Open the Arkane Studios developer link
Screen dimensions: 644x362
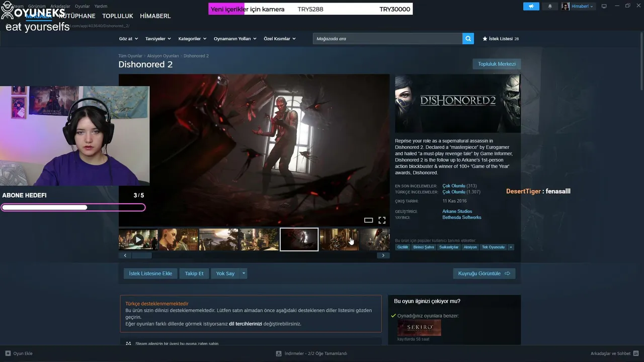(x=457, y=212)
